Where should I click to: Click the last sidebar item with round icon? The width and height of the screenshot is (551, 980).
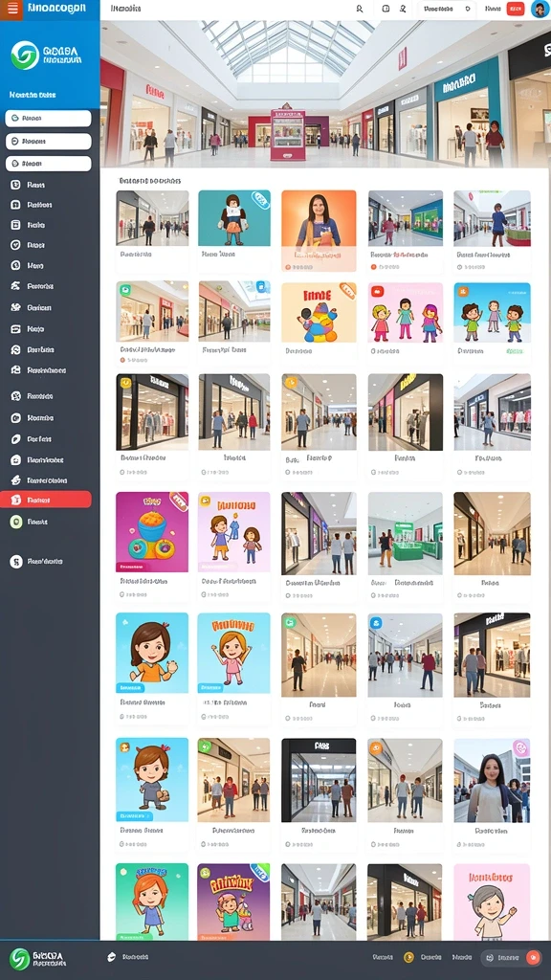click(37, 561)
